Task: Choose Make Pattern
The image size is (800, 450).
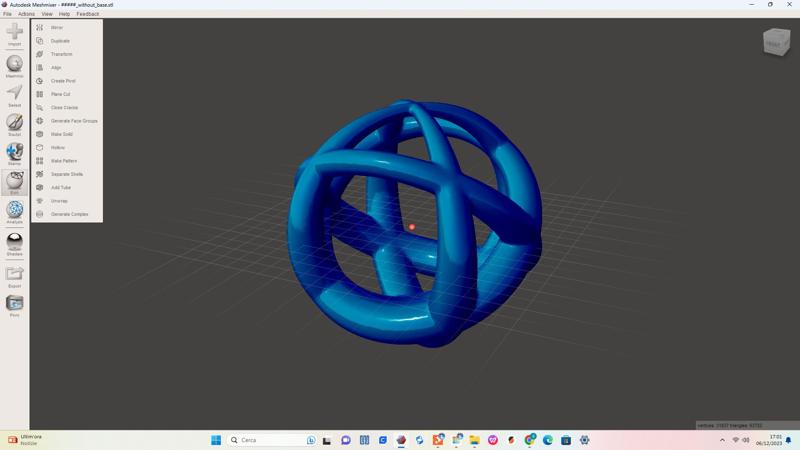Action: [66, 161]
